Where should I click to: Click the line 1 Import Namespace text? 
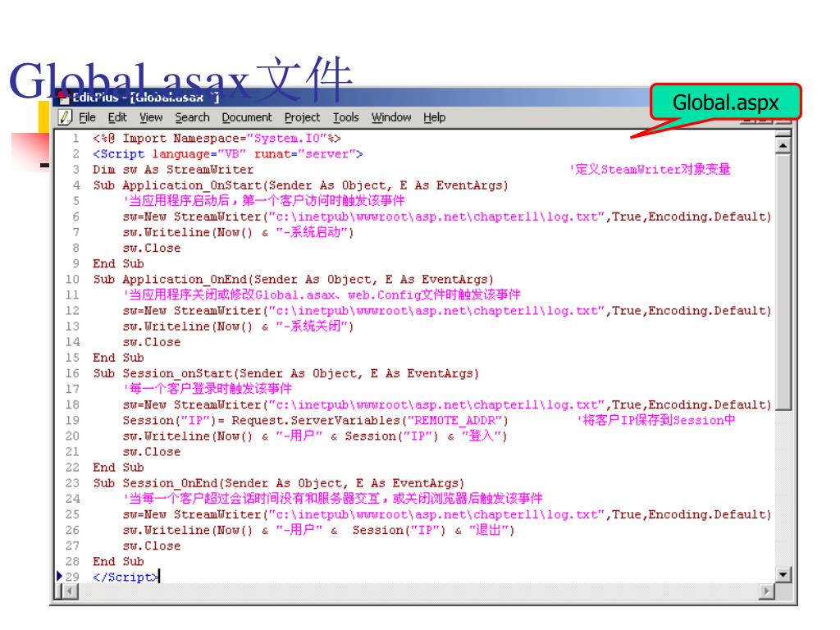pyautogui.click(x=217, y=138)
